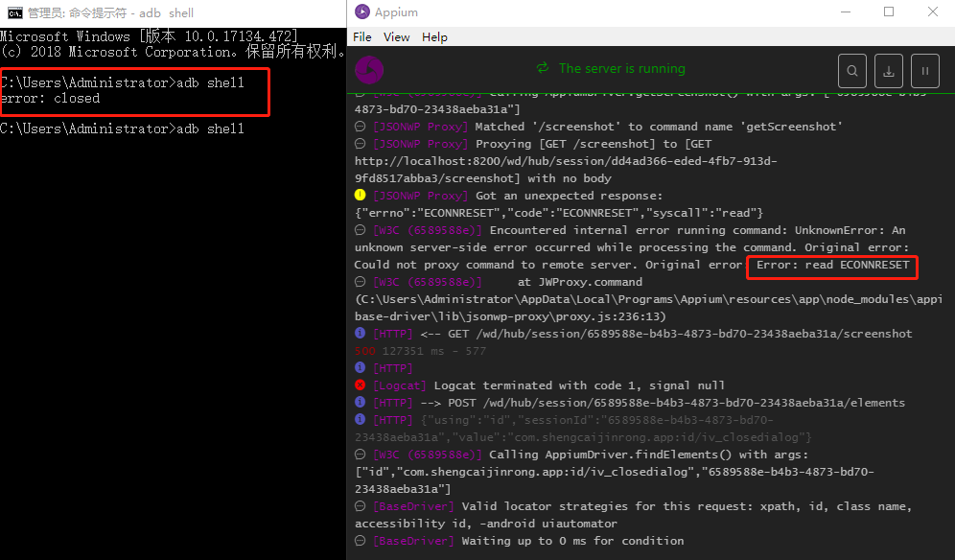Viewport: 955px width, 560px height.
Task: Click the download logs icon
Action: point(888,70)
